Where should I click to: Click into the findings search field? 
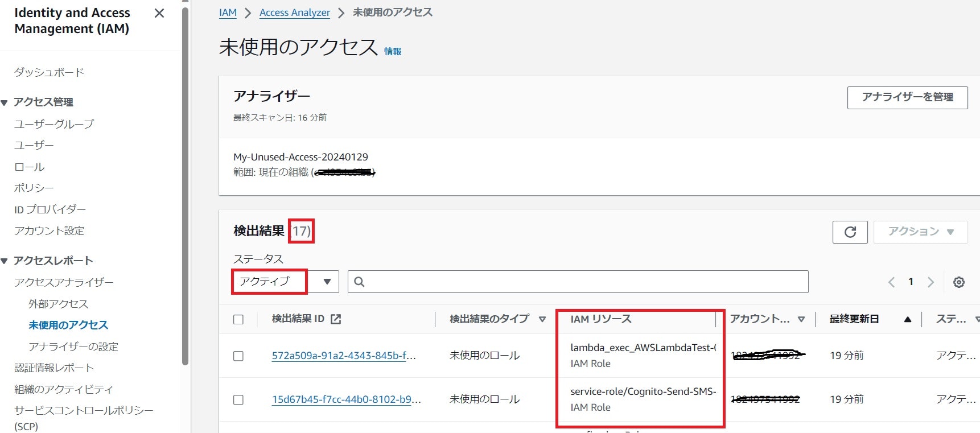click(578, 282)
